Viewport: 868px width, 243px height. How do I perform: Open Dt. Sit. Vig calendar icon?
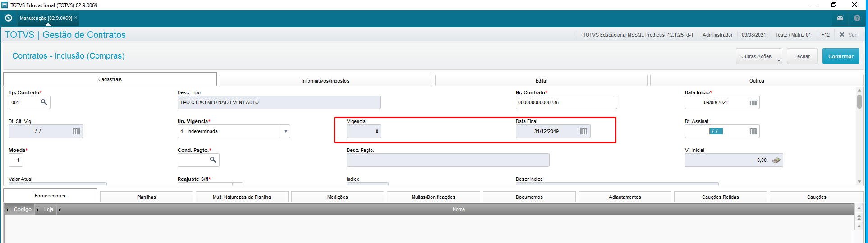click(x=77, y=132)
